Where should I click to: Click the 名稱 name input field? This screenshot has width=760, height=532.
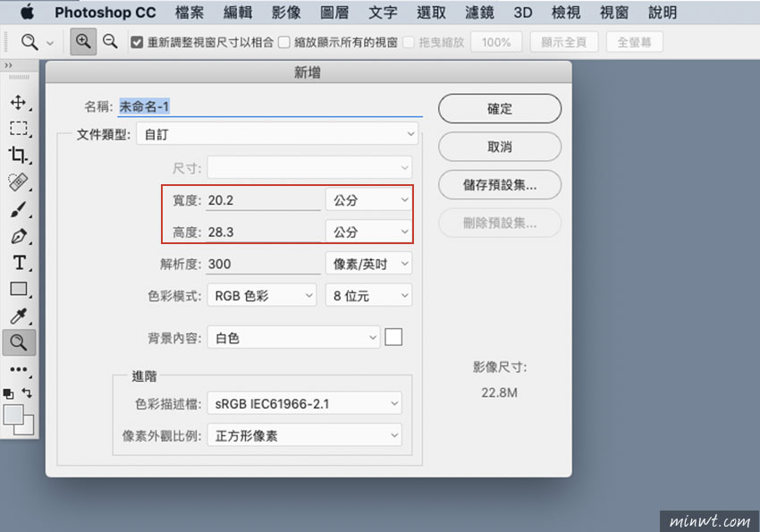tap(270, 106)
